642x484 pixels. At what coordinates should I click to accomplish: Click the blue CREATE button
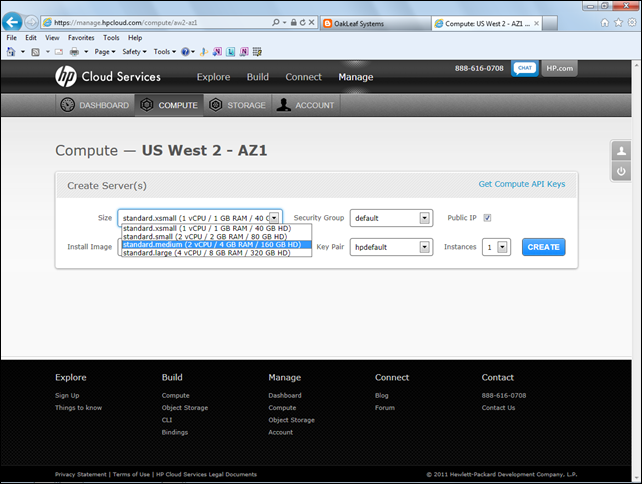(543, 247)
